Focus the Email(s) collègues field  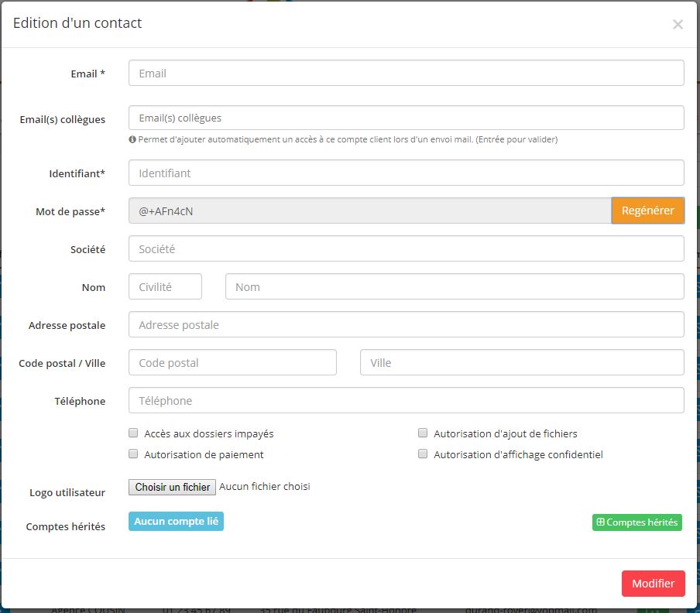[406, 118]
